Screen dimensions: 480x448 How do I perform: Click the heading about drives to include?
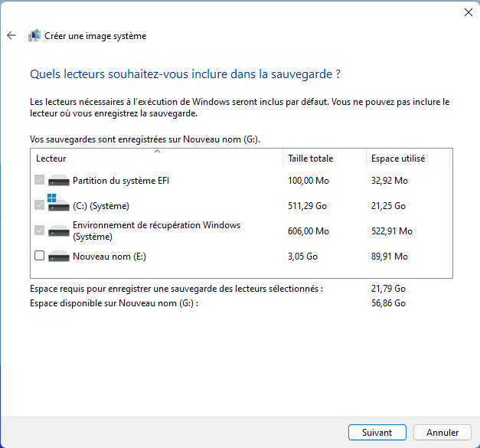click(x=185, y=74)
